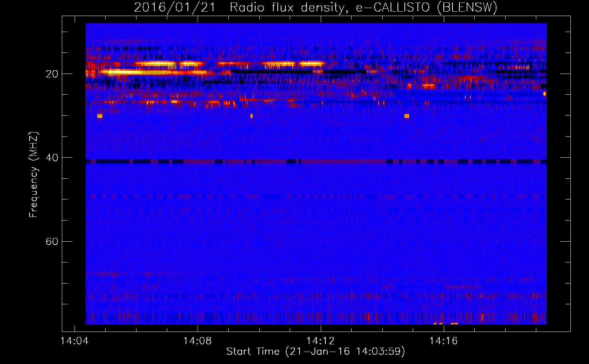Click the 60 frequency tick label

point(52,241)
